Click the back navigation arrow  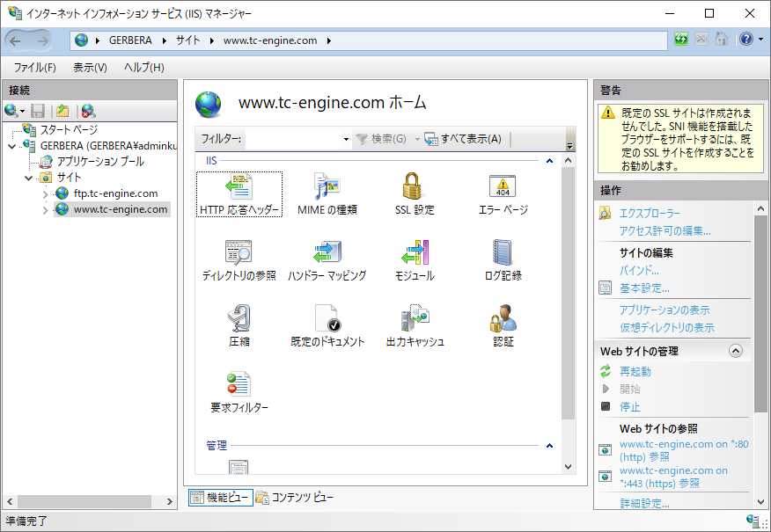tap(16, 40)
